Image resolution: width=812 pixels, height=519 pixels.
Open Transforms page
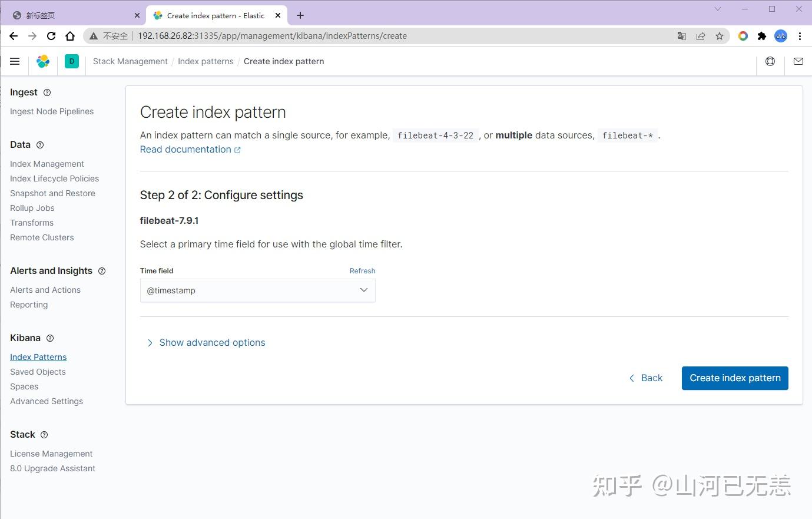coord(32,223)
